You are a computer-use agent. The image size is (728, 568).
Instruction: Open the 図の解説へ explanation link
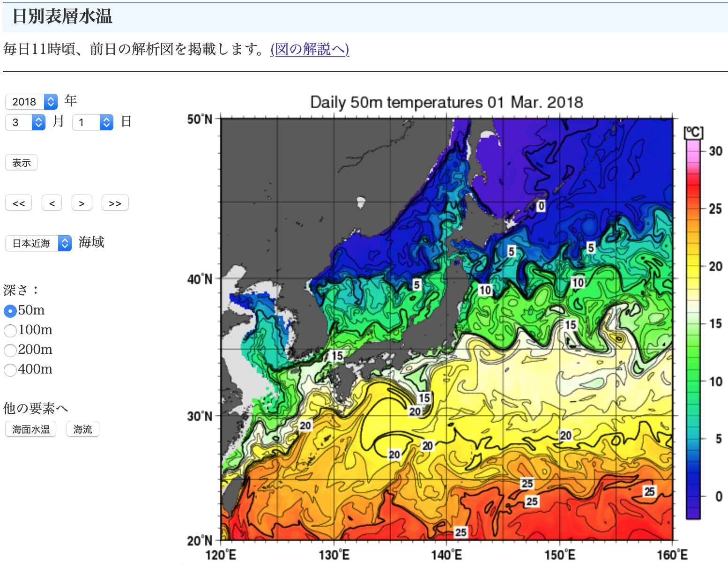310,49
